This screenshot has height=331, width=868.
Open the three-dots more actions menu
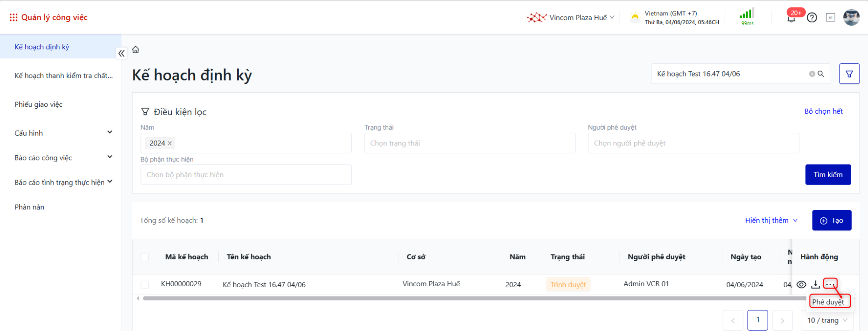830,284
